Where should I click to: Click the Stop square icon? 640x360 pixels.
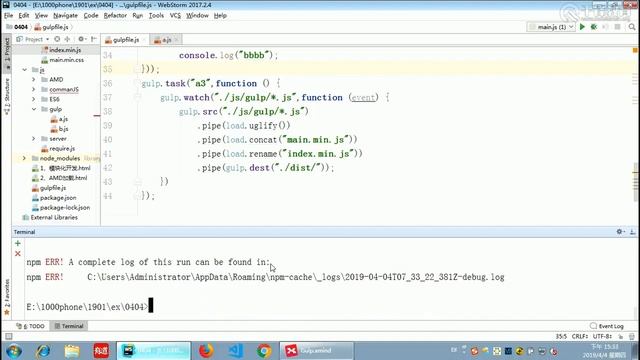[618, 27]
